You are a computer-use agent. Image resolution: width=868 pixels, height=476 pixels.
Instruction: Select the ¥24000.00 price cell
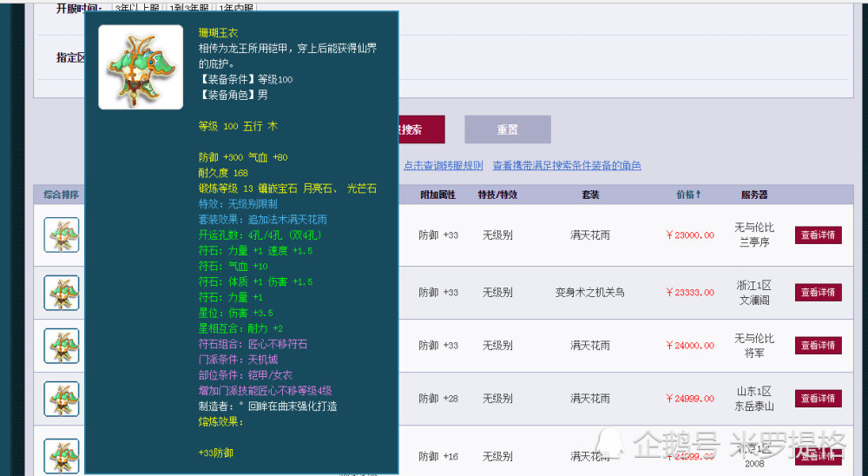(690, 345)
